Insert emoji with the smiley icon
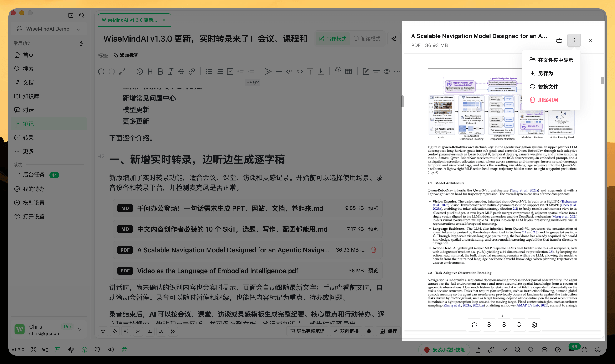615x364 pixels. pos(140,72)
